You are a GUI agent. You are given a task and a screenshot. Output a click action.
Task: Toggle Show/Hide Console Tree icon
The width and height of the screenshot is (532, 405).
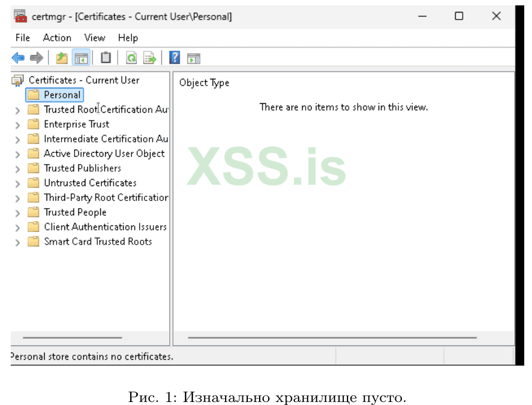pos(81,58)
